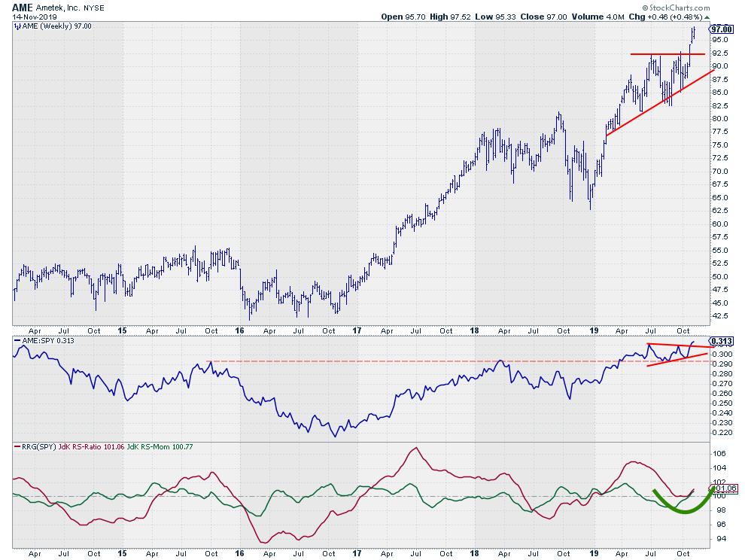Screen dimensions: 745x560
Task: Click the 96 label on the RRG axis
Action: tap(720, 525)
